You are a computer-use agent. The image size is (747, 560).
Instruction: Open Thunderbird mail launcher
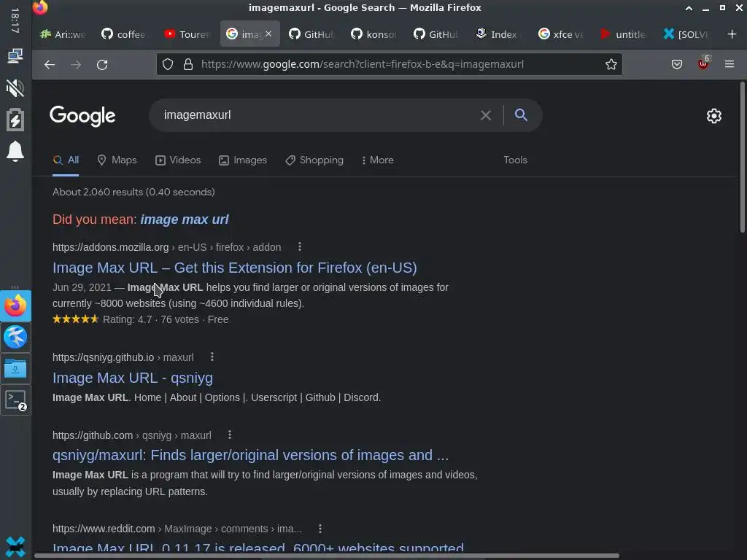point(15,337)
